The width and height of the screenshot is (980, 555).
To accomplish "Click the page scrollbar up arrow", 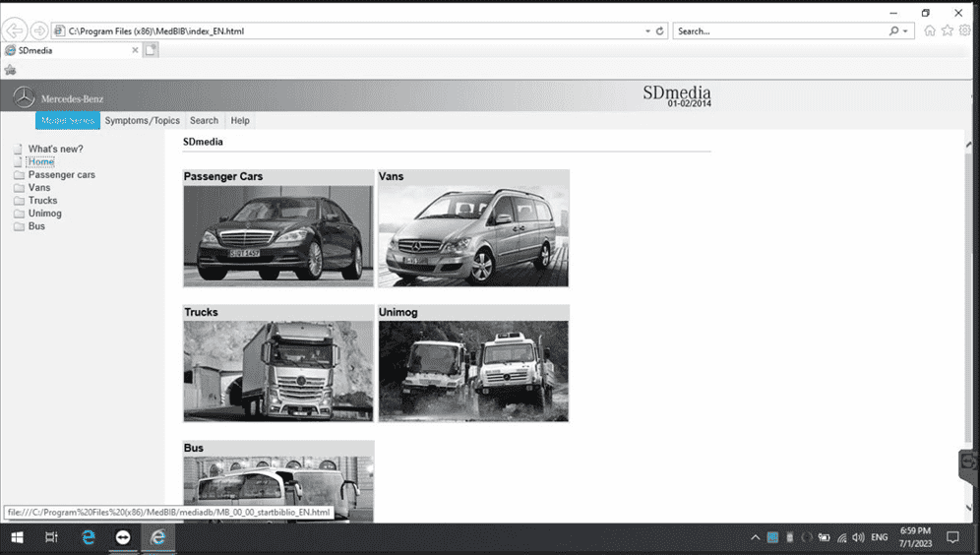I will (969, 145).
